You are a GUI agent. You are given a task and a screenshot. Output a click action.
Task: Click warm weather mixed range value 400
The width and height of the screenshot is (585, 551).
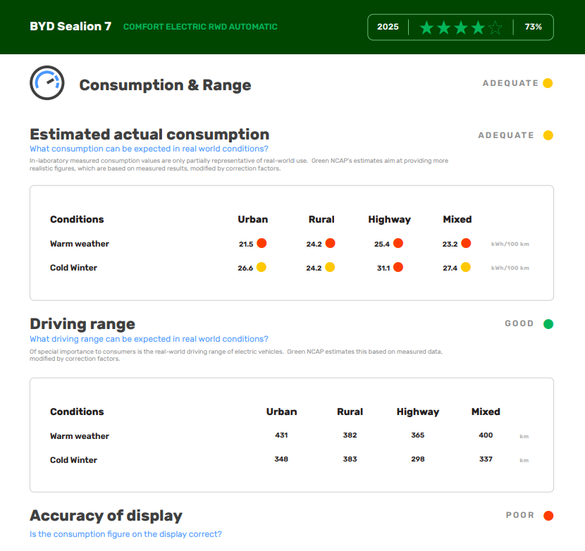point(486,435)
